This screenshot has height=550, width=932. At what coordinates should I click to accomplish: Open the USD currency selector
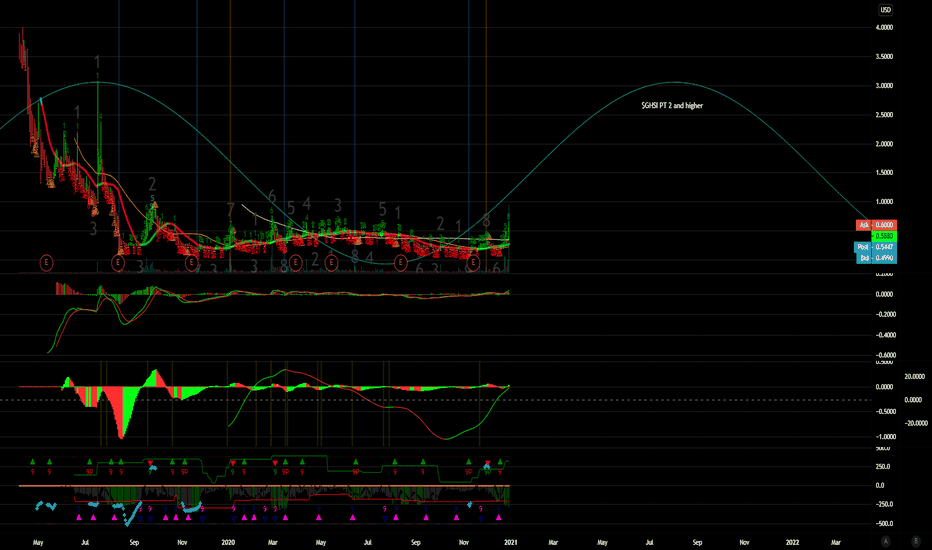[x=885, y=10]
